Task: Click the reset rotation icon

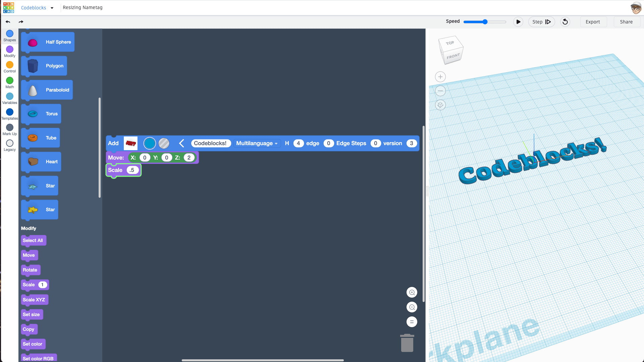Action: [x=565, y=22]
